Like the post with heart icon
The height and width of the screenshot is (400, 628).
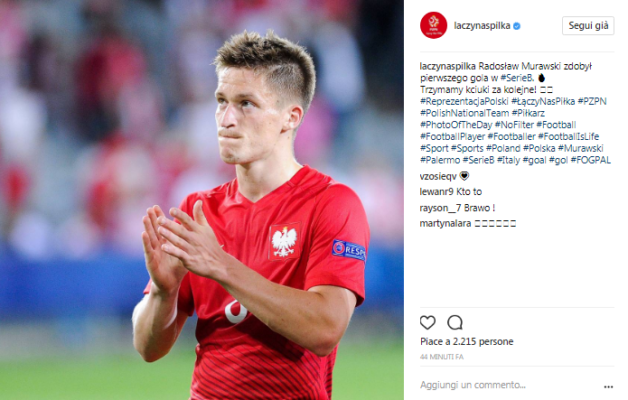click(427, 322)
